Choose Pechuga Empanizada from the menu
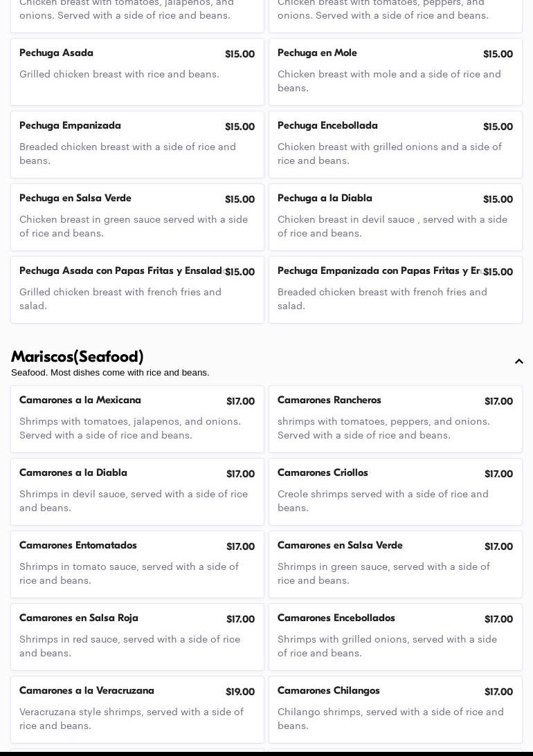Screen dimensions: 533x756 pos(137,144)
